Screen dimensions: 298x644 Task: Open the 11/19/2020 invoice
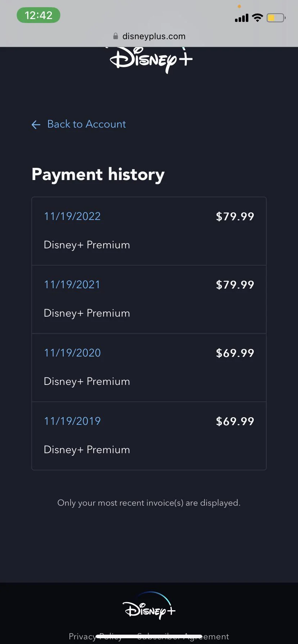coord(72,353)
